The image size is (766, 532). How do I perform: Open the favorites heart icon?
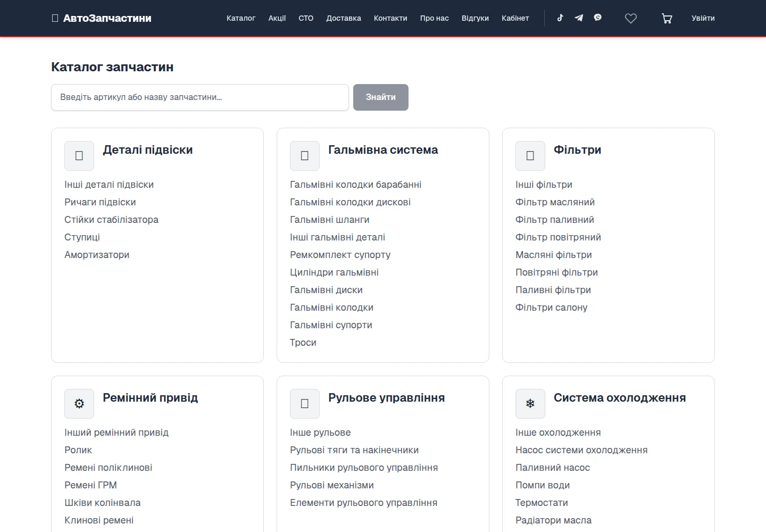(631, 19)
